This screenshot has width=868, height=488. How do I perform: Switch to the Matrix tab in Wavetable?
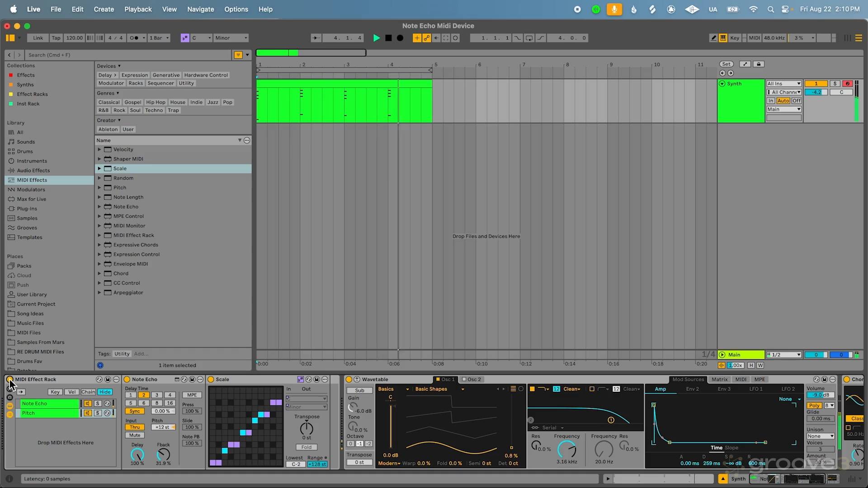point(719,380)
